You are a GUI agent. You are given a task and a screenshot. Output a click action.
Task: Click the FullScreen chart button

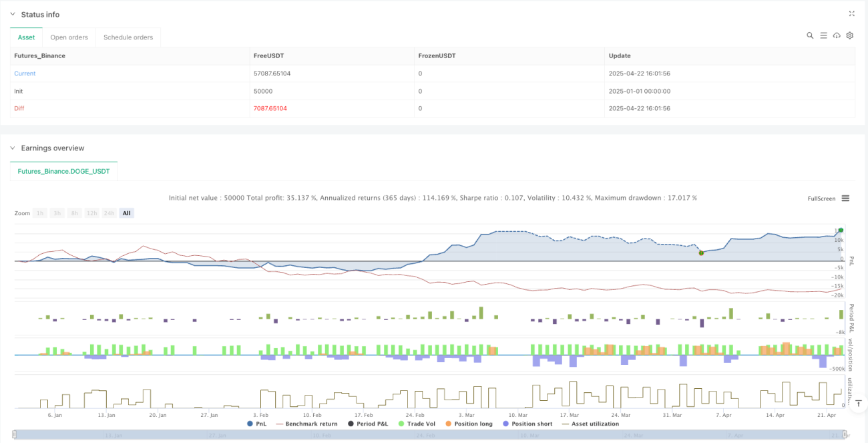pos(821,198)
